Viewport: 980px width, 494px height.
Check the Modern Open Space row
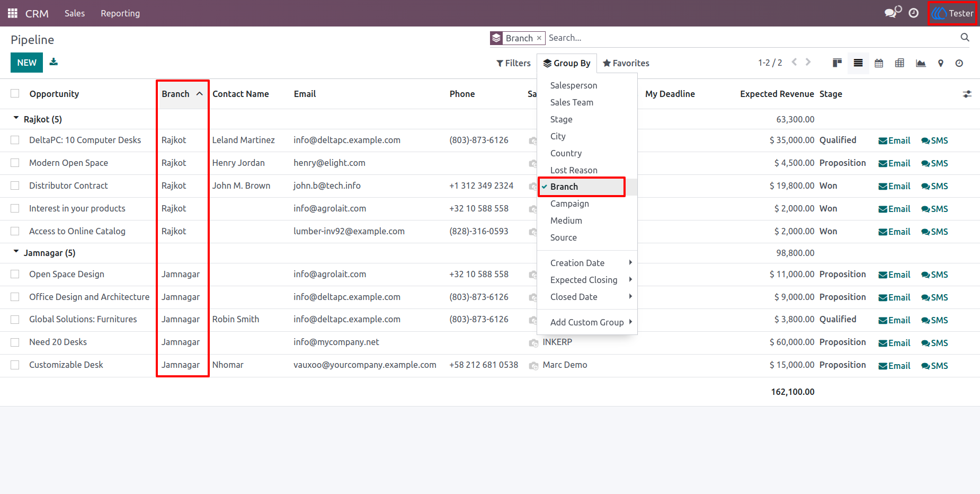15,163
